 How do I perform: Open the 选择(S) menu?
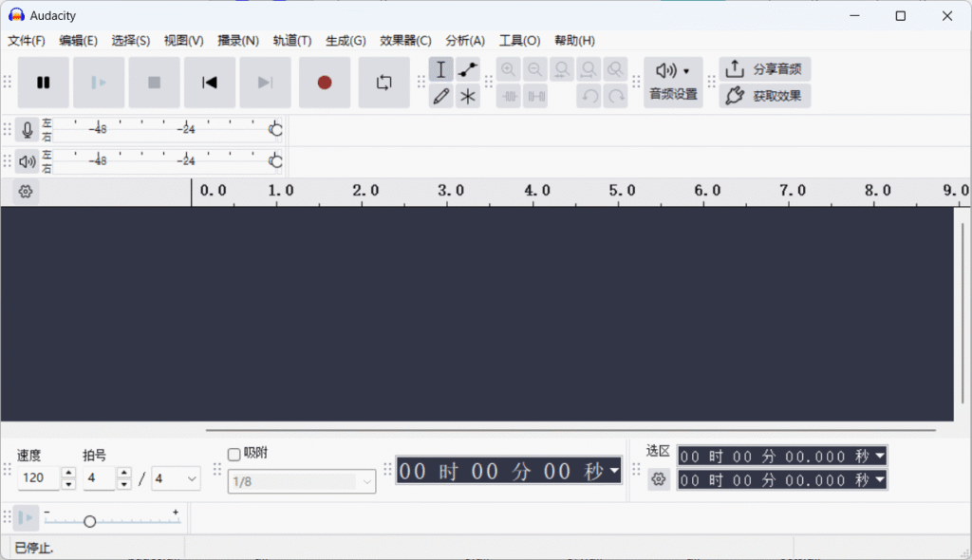(x=131, y=41)
